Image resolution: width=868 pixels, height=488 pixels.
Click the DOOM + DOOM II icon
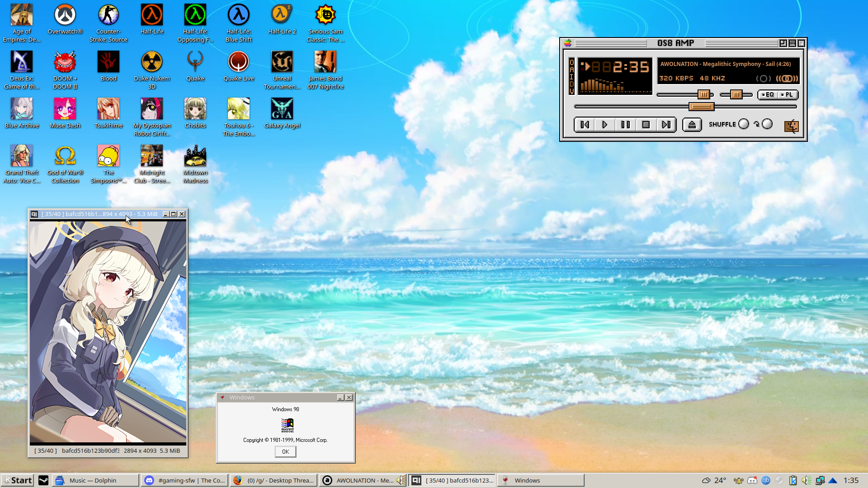(x=65, y=70)
